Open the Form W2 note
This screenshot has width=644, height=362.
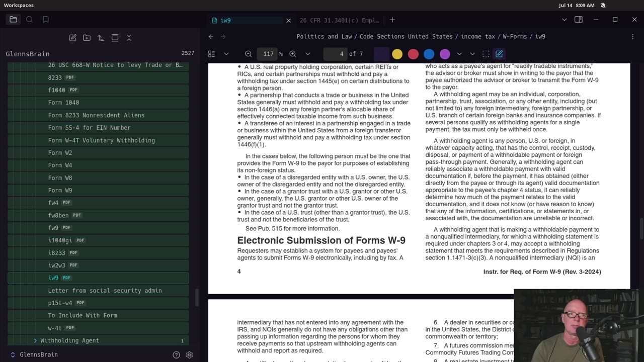98,153
